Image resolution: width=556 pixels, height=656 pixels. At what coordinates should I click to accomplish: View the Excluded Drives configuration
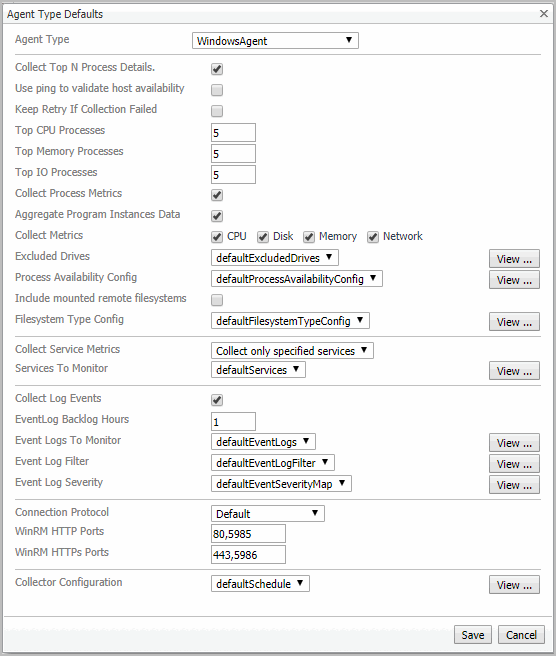[514, 259]
